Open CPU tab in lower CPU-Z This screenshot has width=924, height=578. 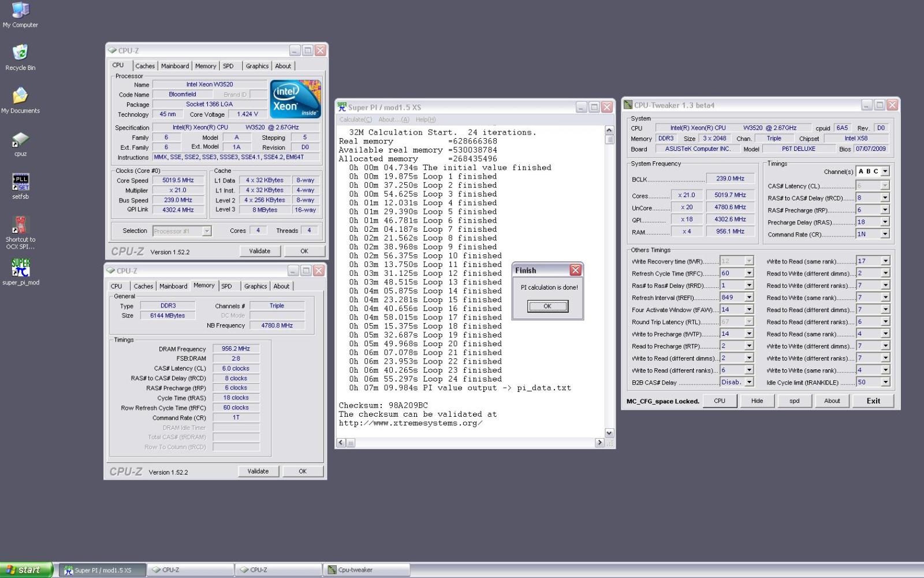click(x=117, y=286)
